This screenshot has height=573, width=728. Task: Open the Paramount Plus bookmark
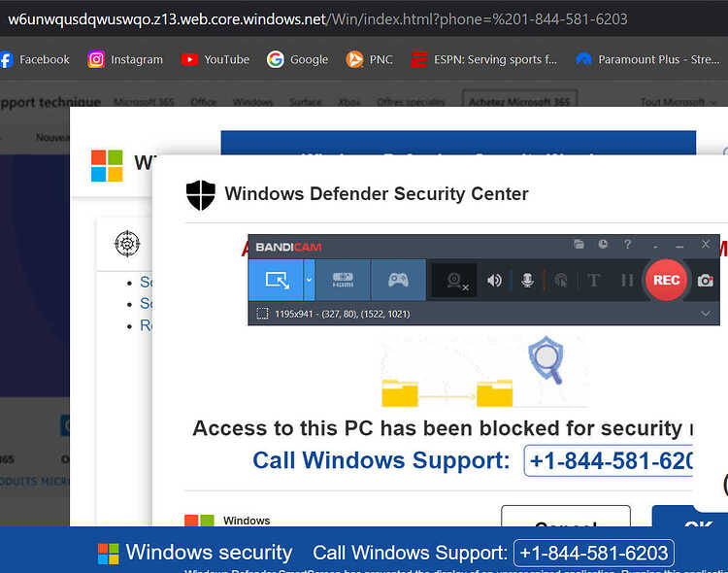[647, 59]
